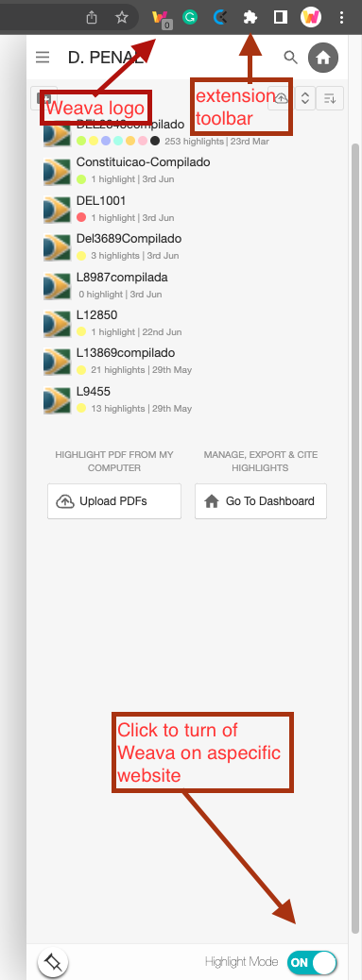Click the L9455 document thumbnail
This screenshot has width=362, height=980.
pos(57,400)
